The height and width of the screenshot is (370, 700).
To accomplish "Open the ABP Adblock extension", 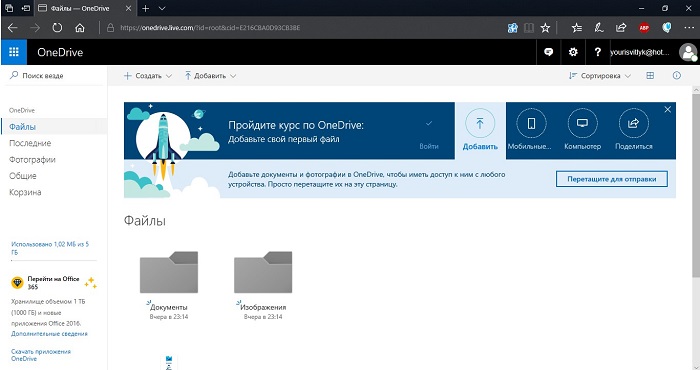I will (644, 28).
